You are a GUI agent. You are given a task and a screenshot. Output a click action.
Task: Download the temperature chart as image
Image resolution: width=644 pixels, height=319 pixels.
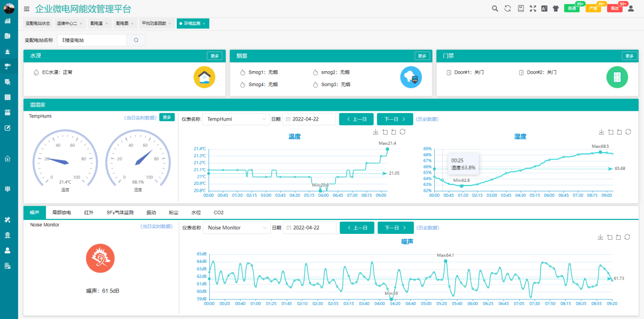click(376, 132)
